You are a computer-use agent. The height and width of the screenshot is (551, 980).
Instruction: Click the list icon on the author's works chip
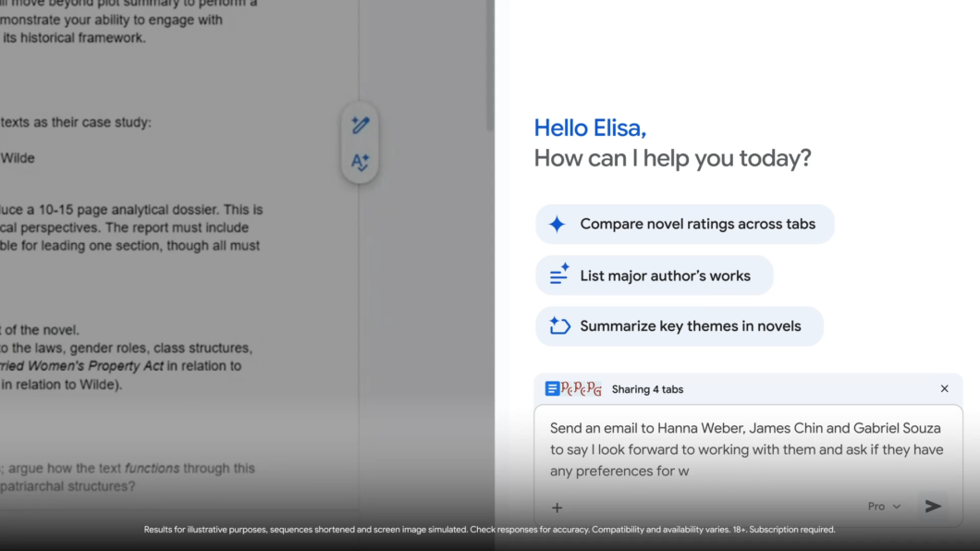557,275
